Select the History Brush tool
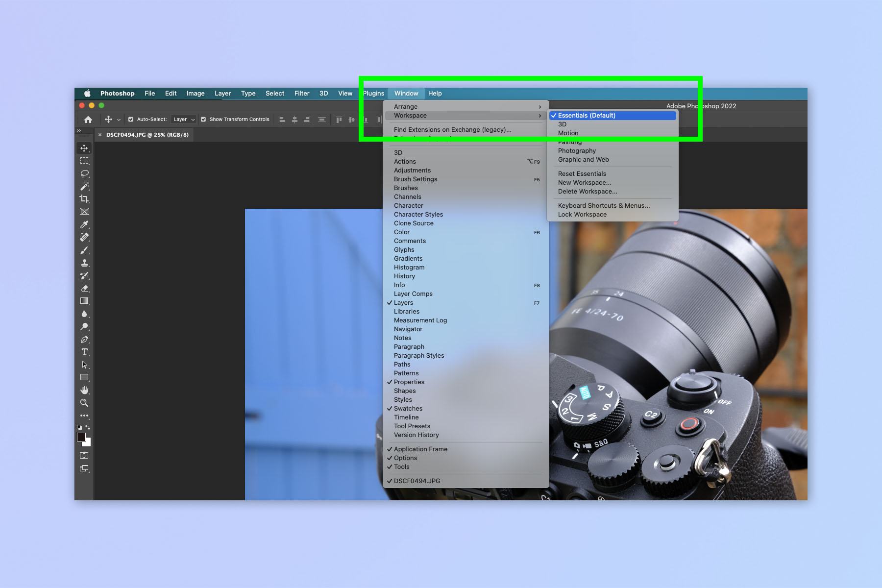882x588 pixels. 84,275
